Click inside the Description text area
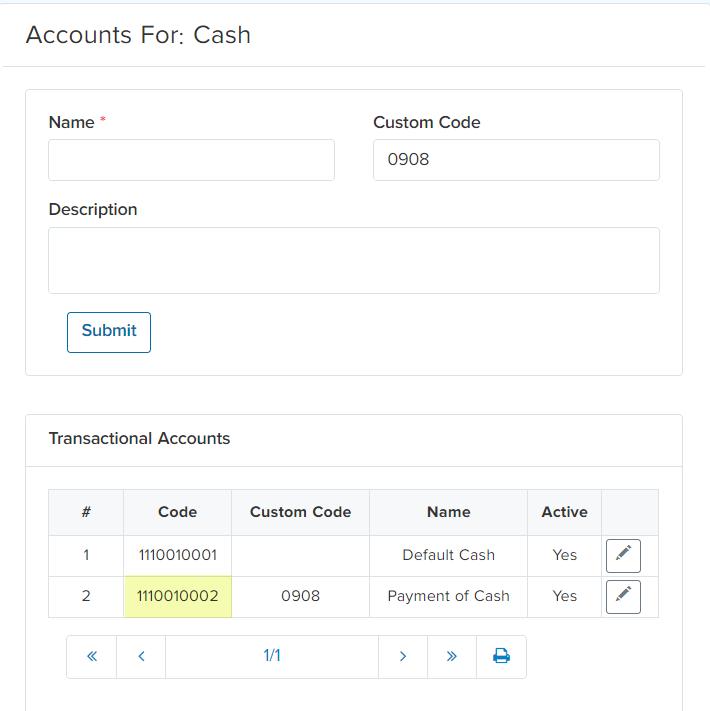Screen dimensions: 710x711 coord(354,260)
